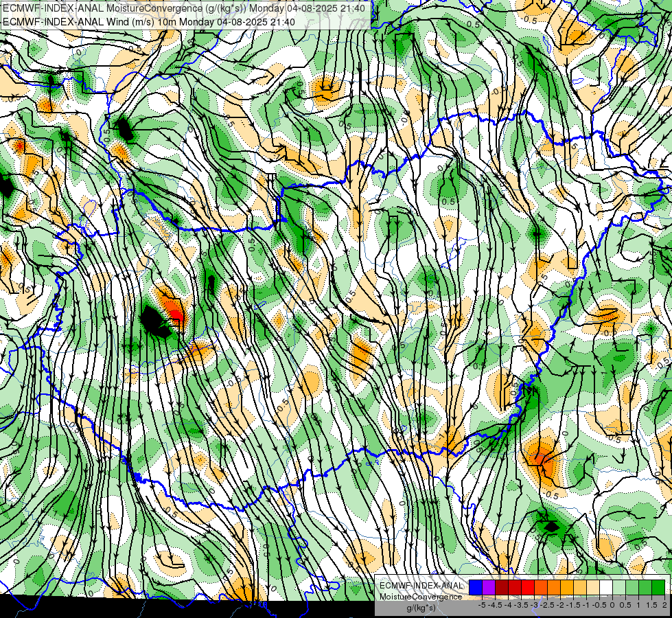Image resolution: width=672 pixels, height=618 pixels.
Task: Click the pale peach swatch between -1 and -0.5
Action: click(592, 587)
